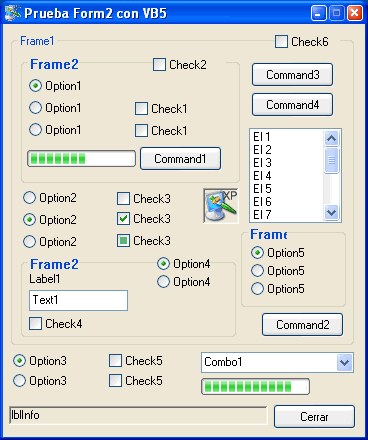Select the last Option5 radio button
The height and width of the screenshot is (440, 368).
pyautogui.click(x=257, y=288)
